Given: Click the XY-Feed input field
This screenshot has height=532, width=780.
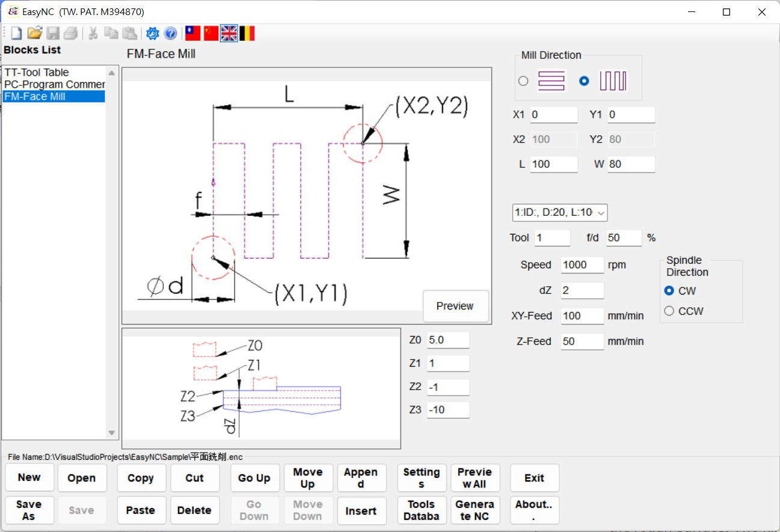Looking at the screenshot, I should tap(583, 316).
